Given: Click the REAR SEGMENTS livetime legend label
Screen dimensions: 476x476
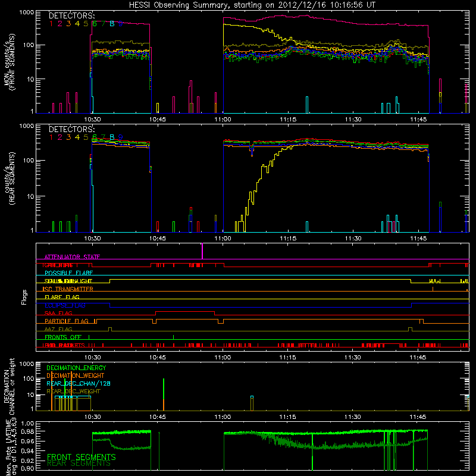Looking at the screenshot, I should click(79, 464).
